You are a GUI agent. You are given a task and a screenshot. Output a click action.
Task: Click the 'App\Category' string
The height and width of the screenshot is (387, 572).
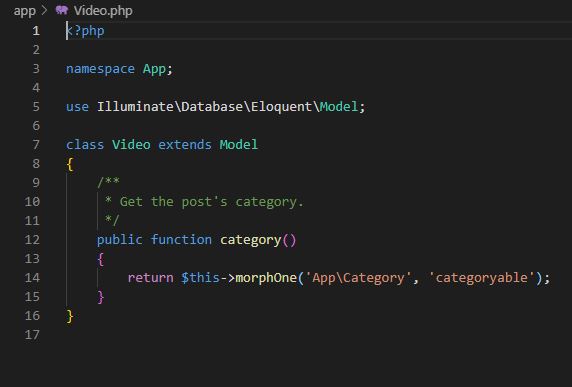pos(358,278)
